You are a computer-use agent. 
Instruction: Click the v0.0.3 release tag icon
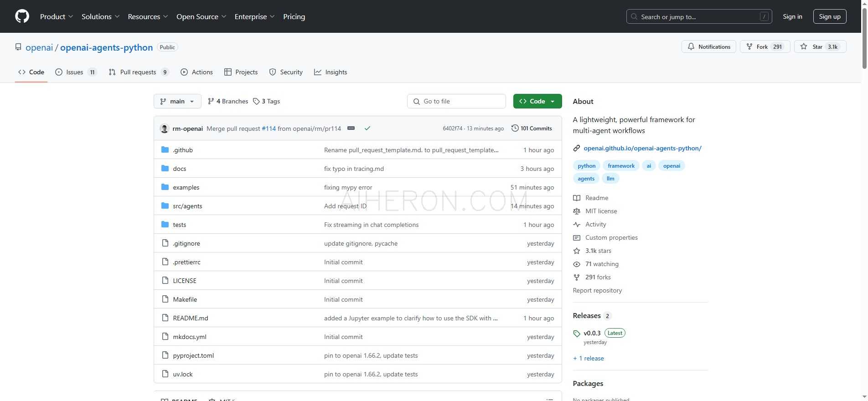point(577,334)
